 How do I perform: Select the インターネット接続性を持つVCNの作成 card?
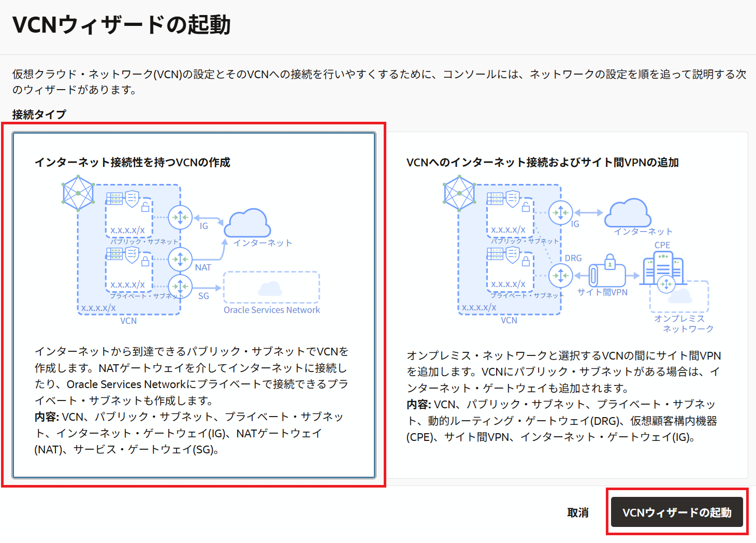coord(194,305)
